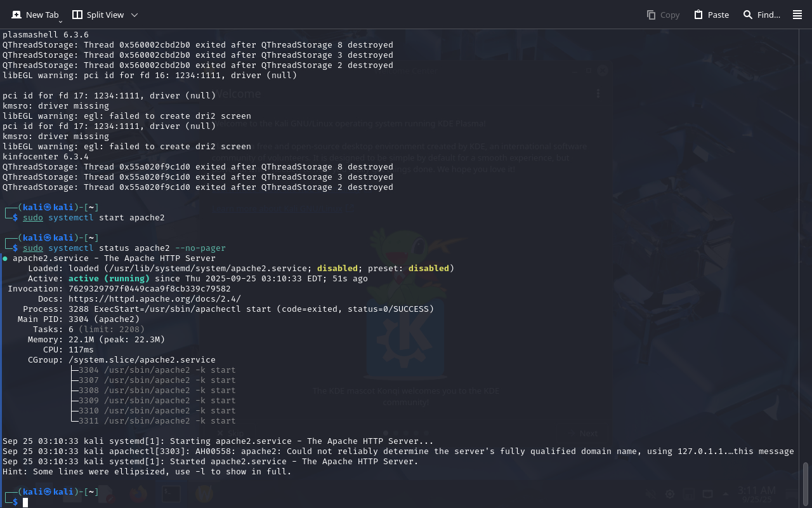
Task: Click the green 'active (running)' status text
Action: (x=108, y=279)
